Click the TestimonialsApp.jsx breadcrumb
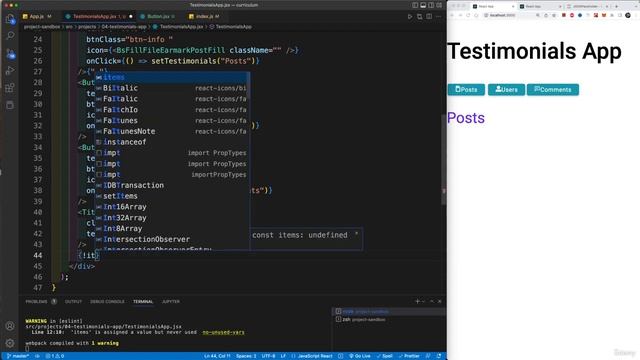This screenshot has width=640, height=360. point(181,27)
